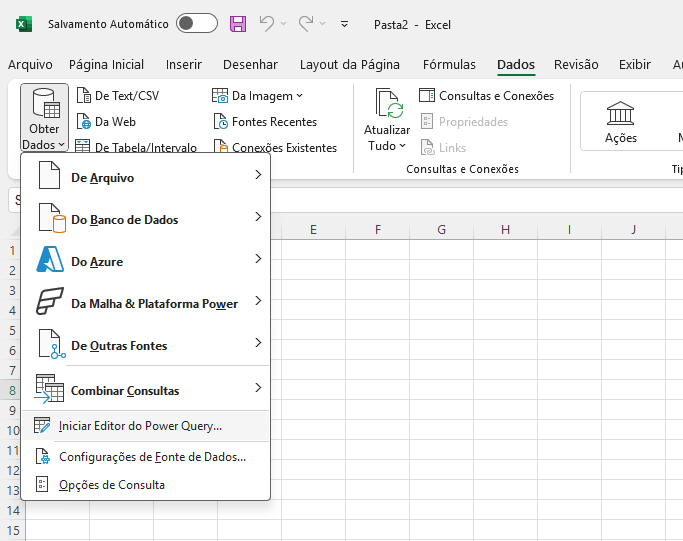Open Da Malha & Plataforma Power submenu
Screen dimensions: 683x541
pyautogui.click(x=146, y=303)
